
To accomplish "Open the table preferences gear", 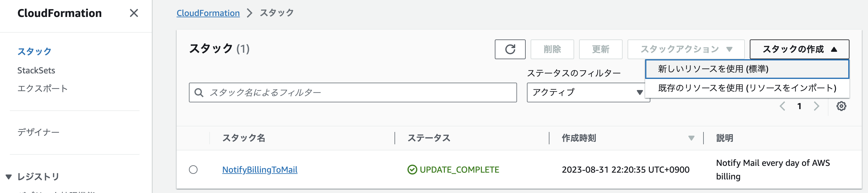I will [842, 106].
